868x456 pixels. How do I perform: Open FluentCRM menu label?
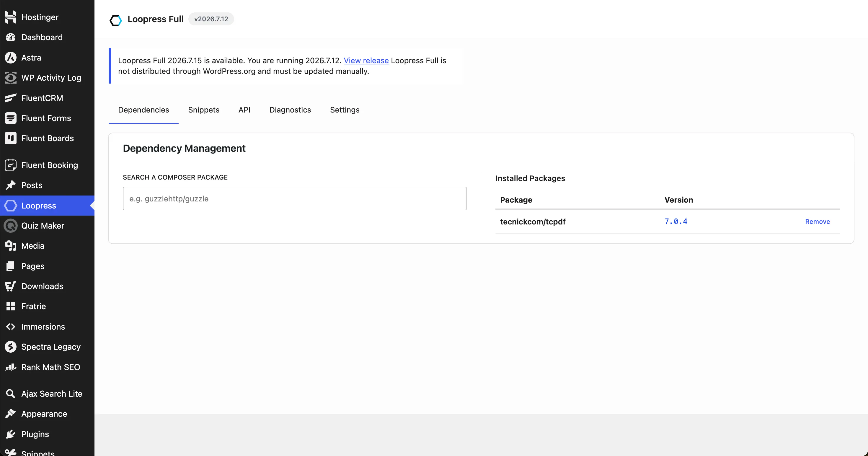click(x=42, y=98)
